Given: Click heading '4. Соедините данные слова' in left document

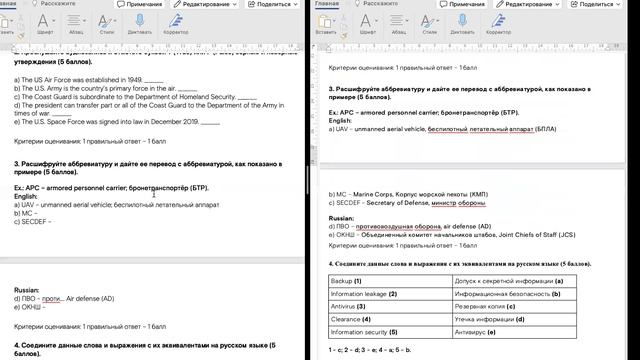Looking at the screenshot, I should (145, 349).
